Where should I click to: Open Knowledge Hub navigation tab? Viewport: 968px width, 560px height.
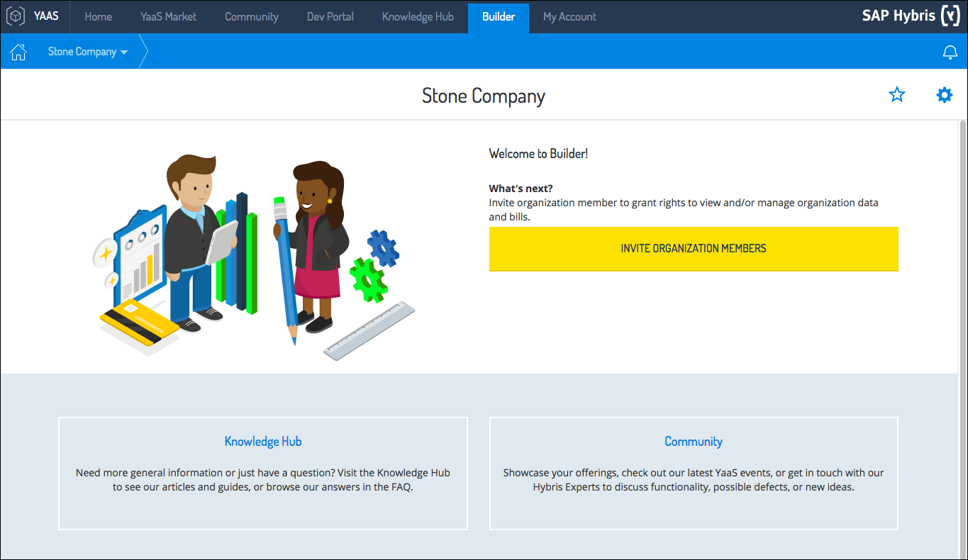[x=418, y=16]
